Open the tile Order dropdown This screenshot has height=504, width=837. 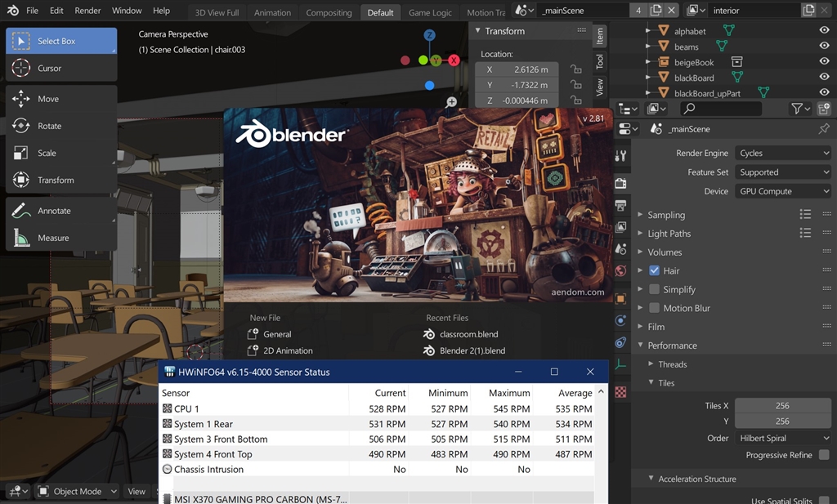[x=782, y=438]
